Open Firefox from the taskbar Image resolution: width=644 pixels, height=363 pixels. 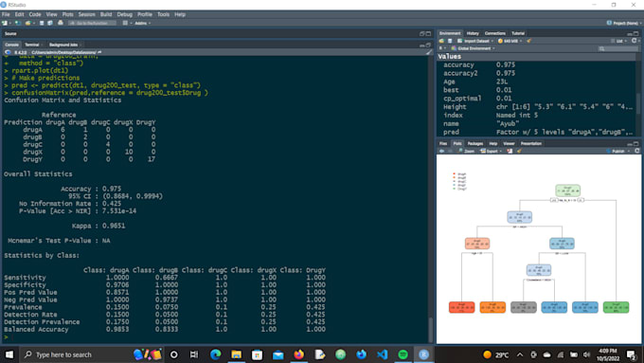[298, 354]
